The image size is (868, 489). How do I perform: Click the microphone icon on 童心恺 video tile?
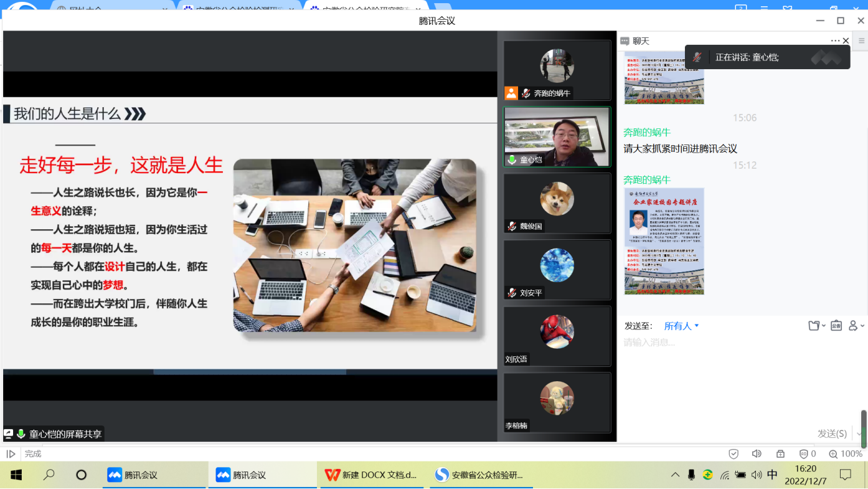pos(512,160)
